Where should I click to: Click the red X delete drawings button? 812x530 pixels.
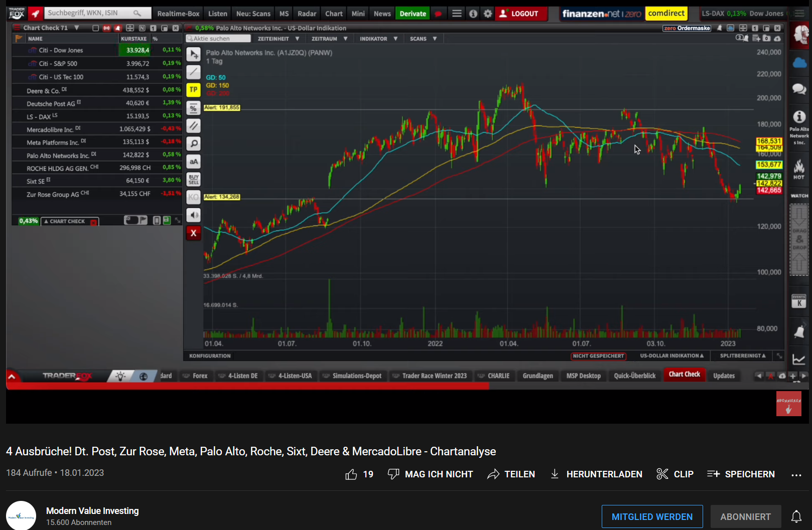194,233
